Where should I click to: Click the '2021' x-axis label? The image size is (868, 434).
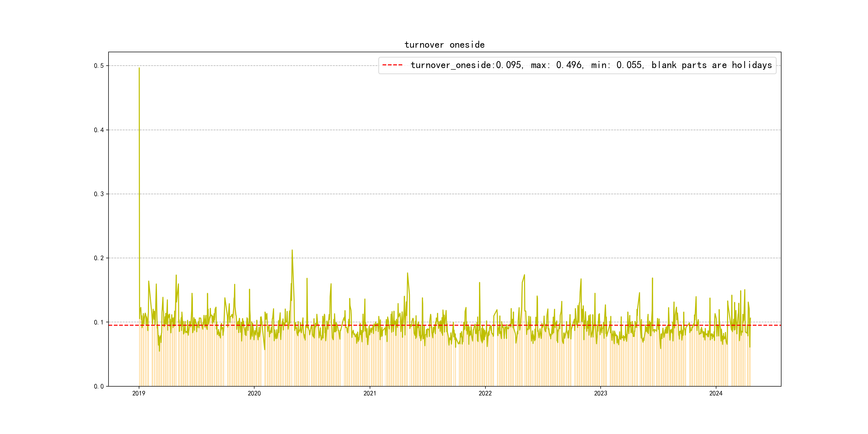click(x=370, y=393)
